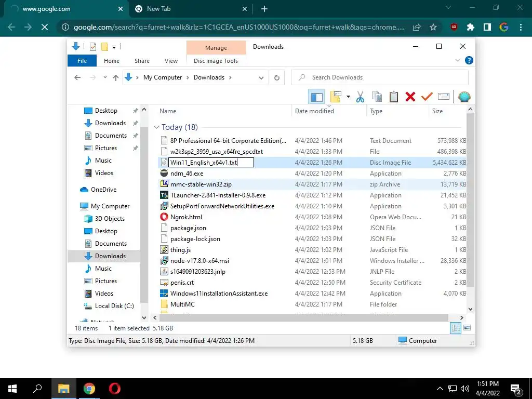Click the globe shell icon in toolbar
The image size is (532, 399).
point(464,97)
